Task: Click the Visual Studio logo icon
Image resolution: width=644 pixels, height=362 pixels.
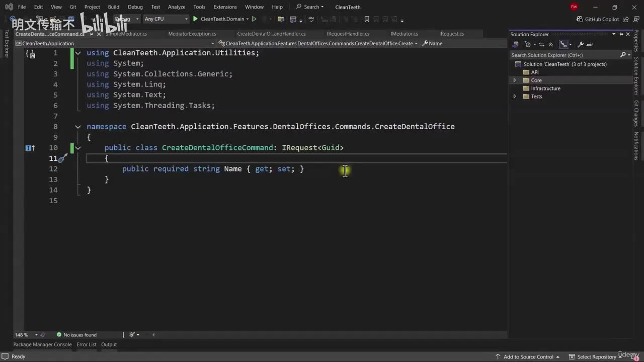Action: tap(9, 7)
